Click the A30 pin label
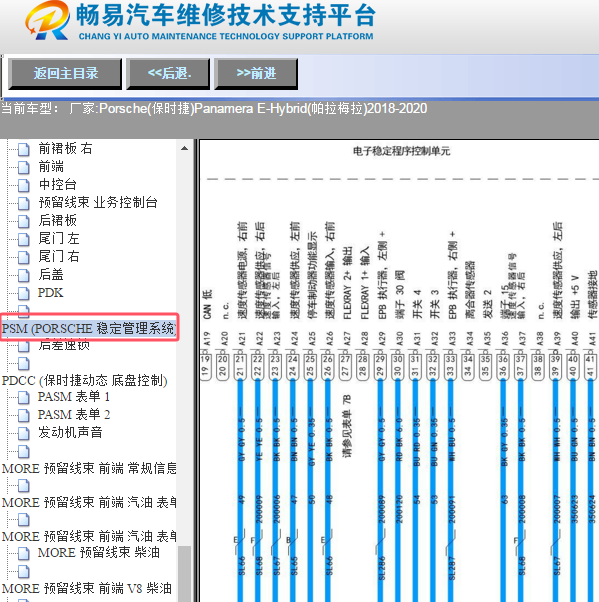The height and width of the screenshot is (602, 599). pyautogui.click(x=399, y=339)
